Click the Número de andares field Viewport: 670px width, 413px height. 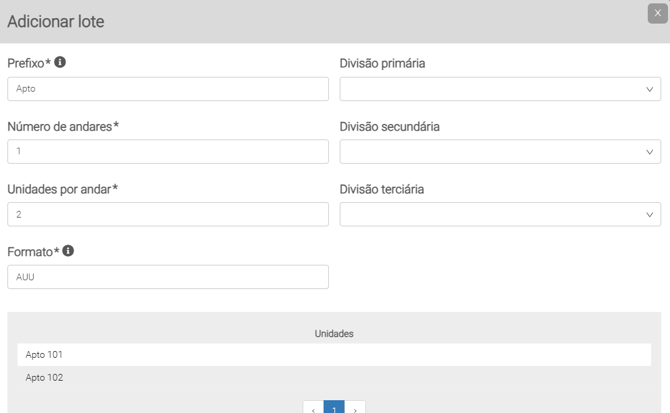[168, 152]
